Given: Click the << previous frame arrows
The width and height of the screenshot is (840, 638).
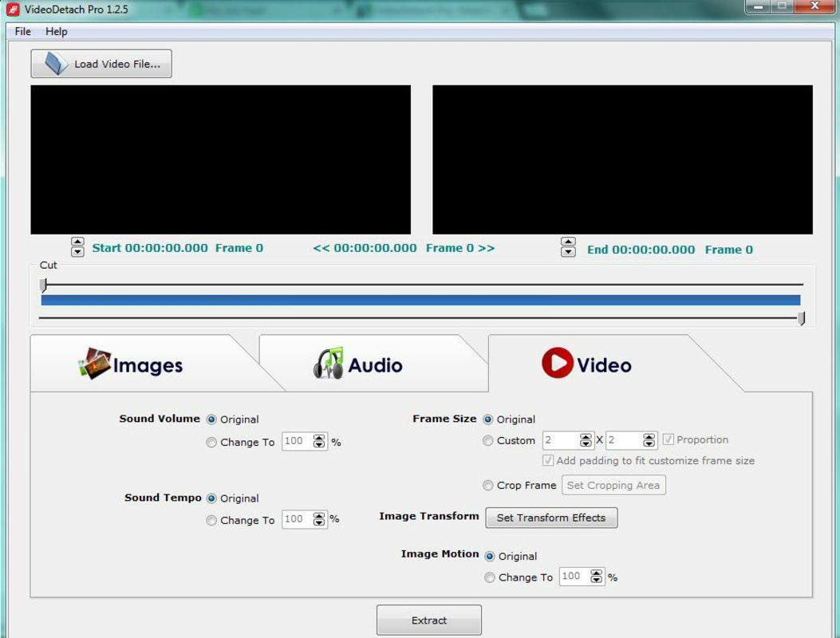Looking at the screenshot, I should [321, 248].
